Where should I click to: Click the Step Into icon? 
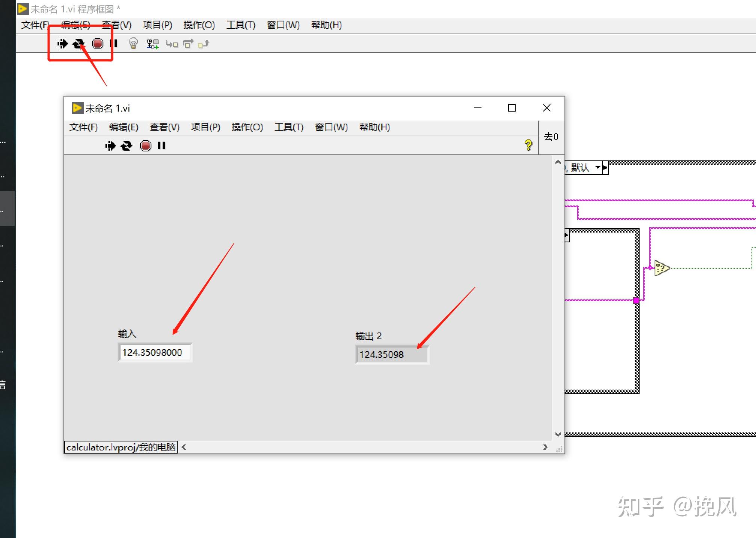[172, 44]
